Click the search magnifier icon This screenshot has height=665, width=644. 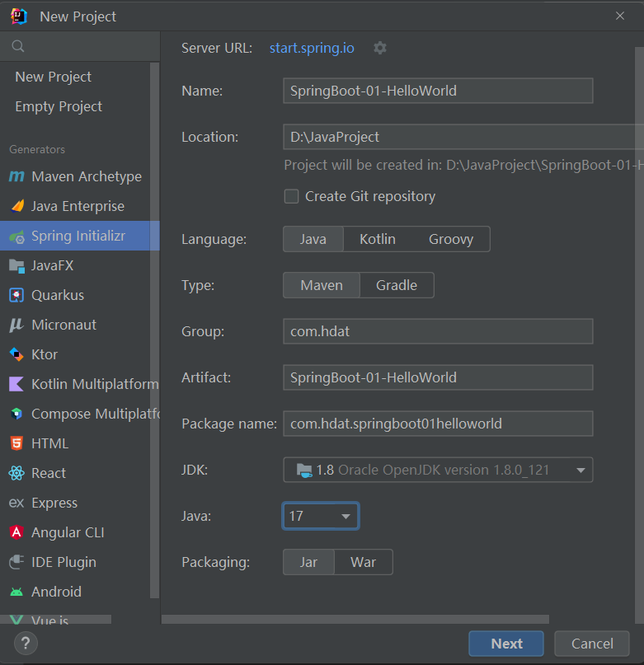18,46
